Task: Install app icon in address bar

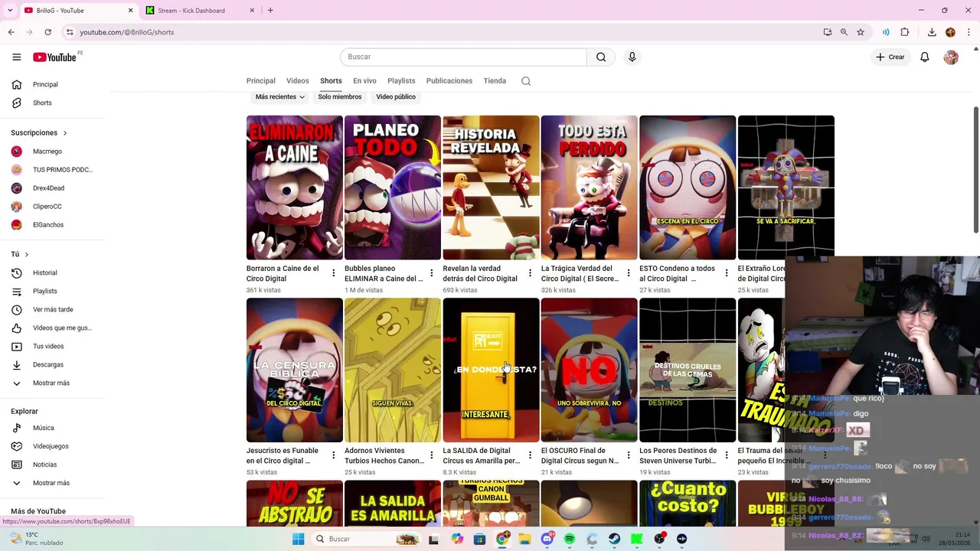Action: [828, 32]
